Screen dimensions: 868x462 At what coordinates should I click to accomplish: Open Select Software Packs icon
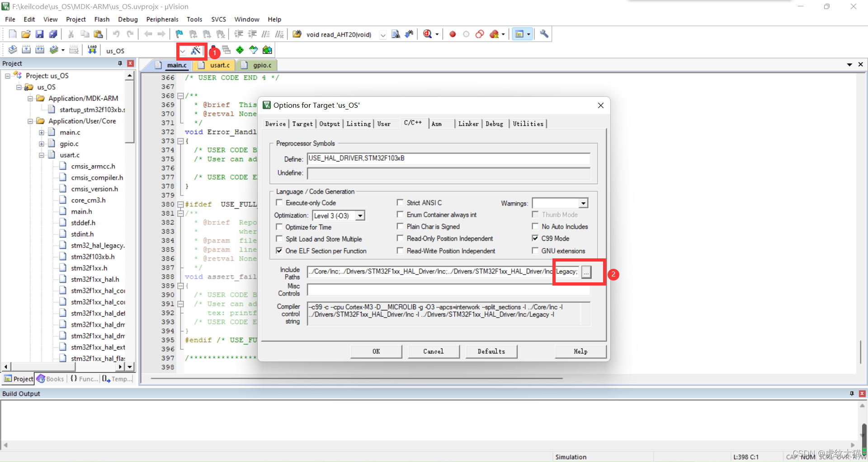click(254, 50)
